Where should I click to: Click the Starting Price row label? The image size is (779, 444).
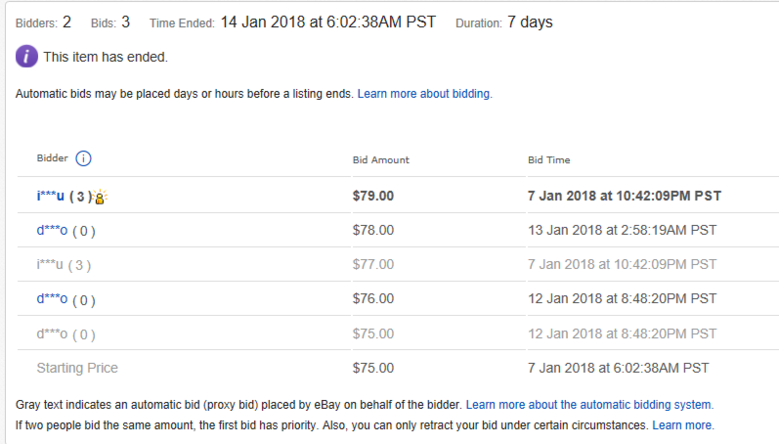pos(77,368)
